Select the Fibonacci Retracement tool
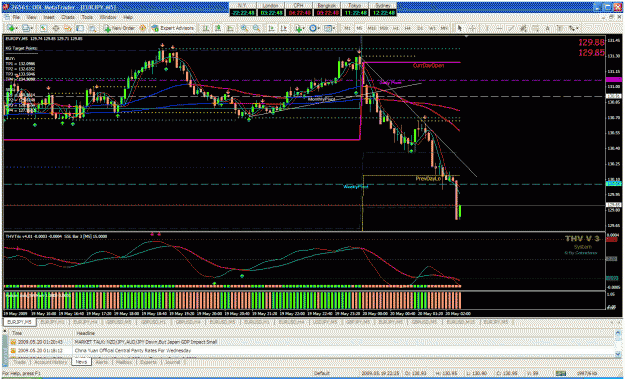The width and height of the screenshot is (625, 379). tap(535, 28)
